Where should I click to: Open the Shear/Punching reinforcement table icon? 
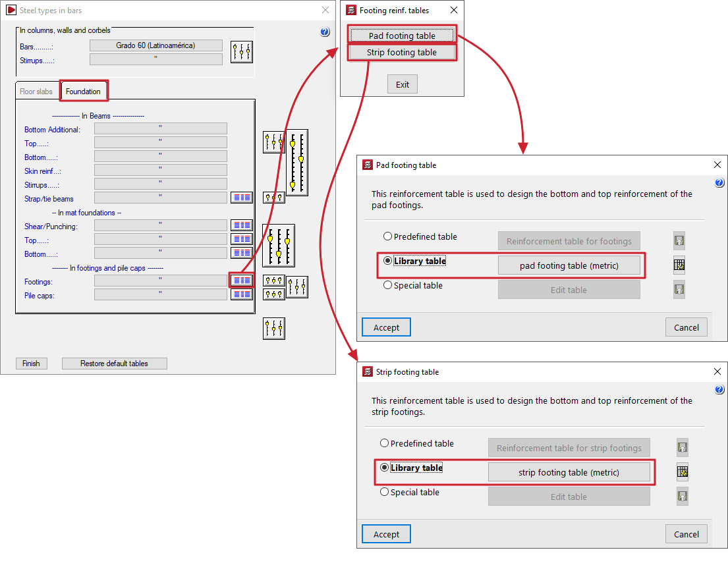point(242,226)
